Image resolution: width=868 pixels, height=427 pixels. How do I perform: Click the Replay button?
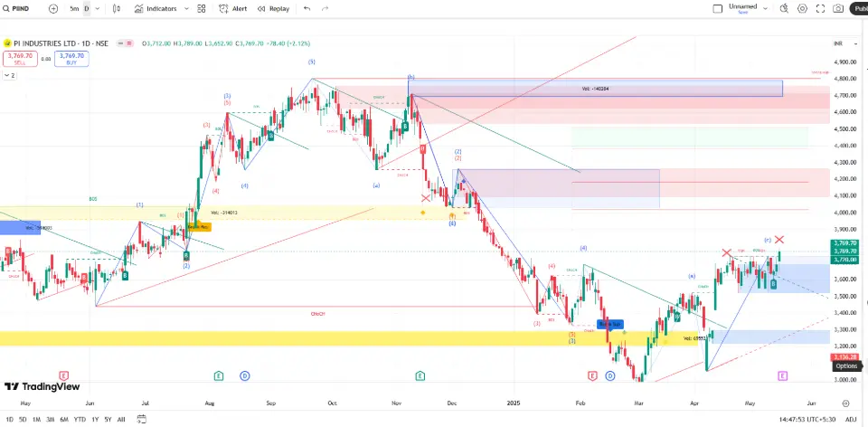pos(274,8)
